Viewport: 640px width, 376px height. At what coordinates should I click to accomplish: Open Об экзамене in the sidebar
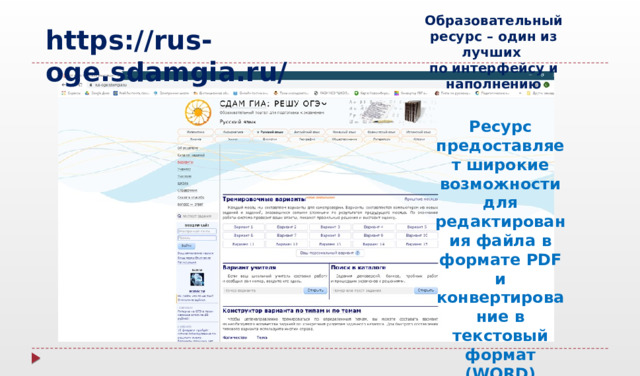(x=188, y=148)
